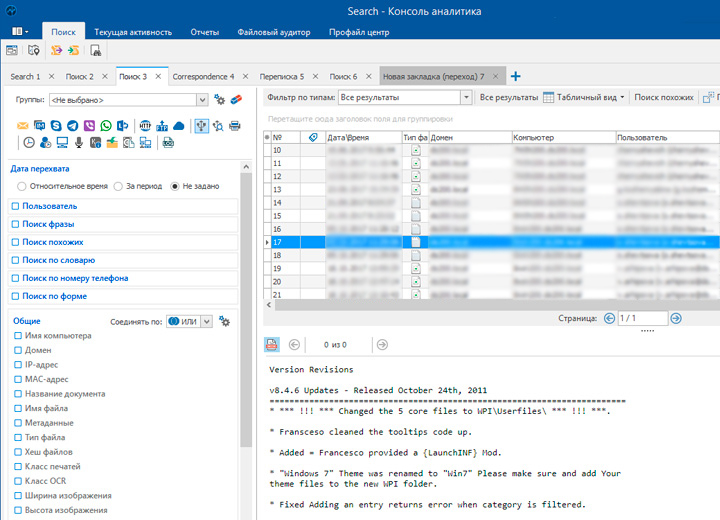Select the monitor channel icon
This screenshot has width=720, height=520.
pyautogui.click(x=62, y=143)
